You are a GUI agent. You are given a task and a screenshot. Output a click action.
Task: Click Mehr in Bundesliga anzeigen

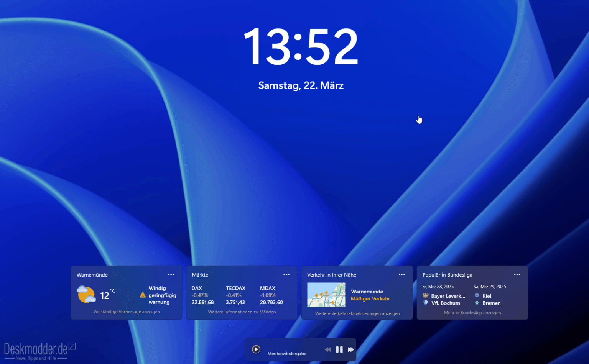pos(472,312)
